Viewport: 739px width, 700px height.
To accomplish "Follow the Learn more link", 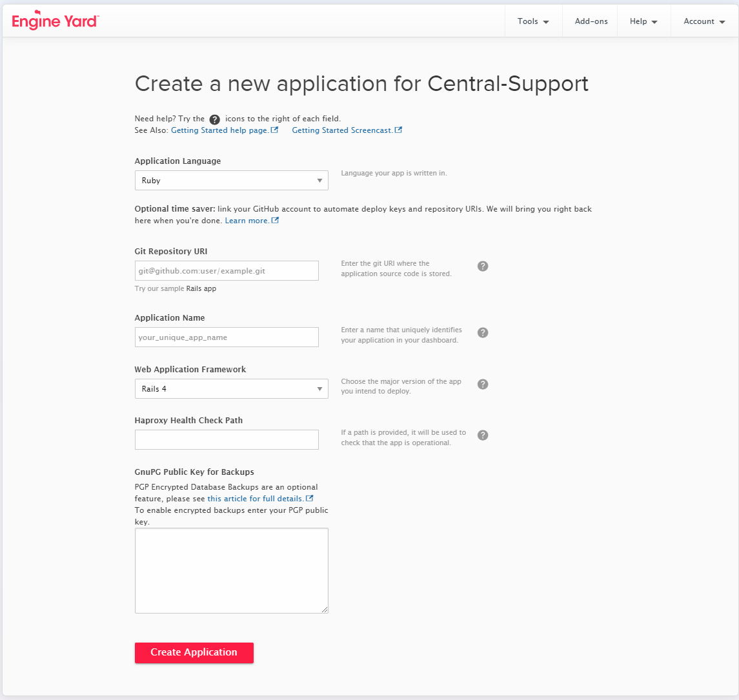I will pos(247,221).
